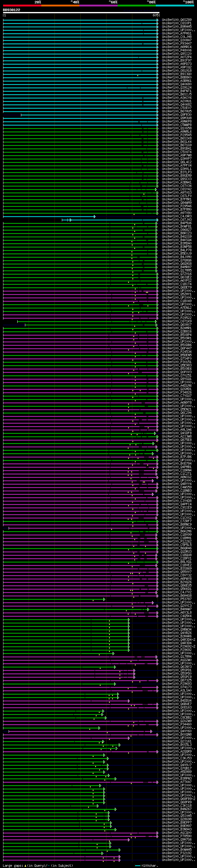Select hit UniRef100_P53787
Screen dimensions: 197x868
(177, 599)
